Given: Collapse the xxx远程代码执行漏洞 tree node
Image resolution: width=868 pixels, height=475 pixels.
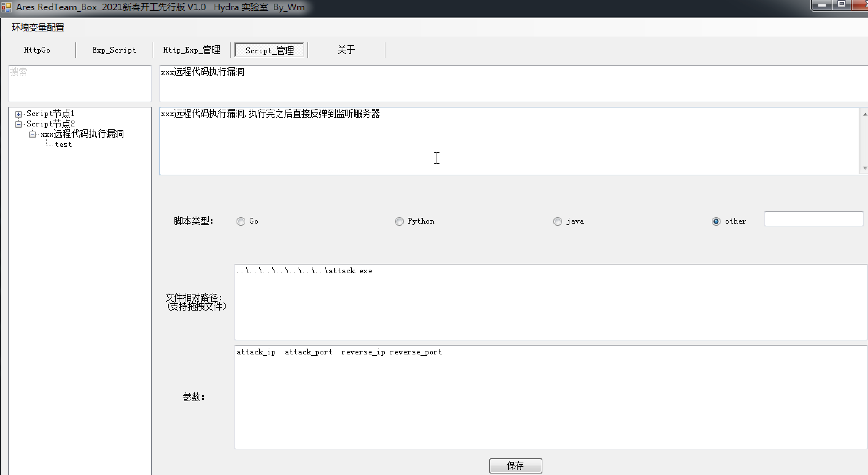Looking at the screenshot, I should tap(32, 134).
